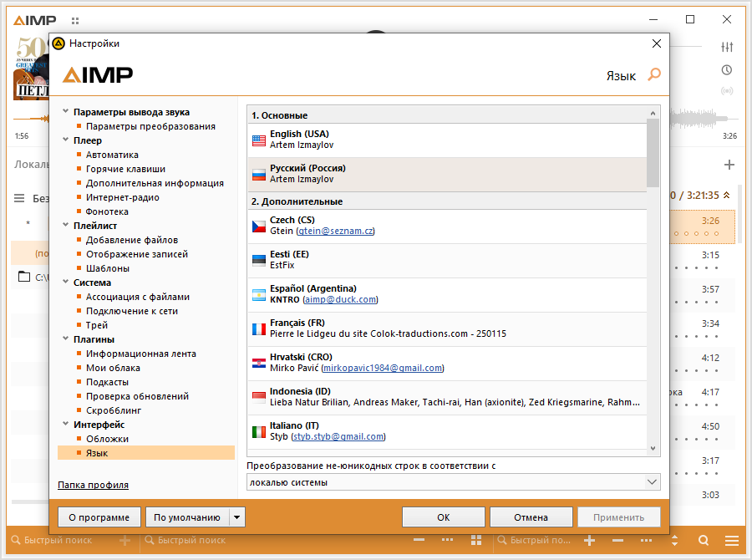
Task: Open Параметры преобразования settings page
Action: point(150,126)
